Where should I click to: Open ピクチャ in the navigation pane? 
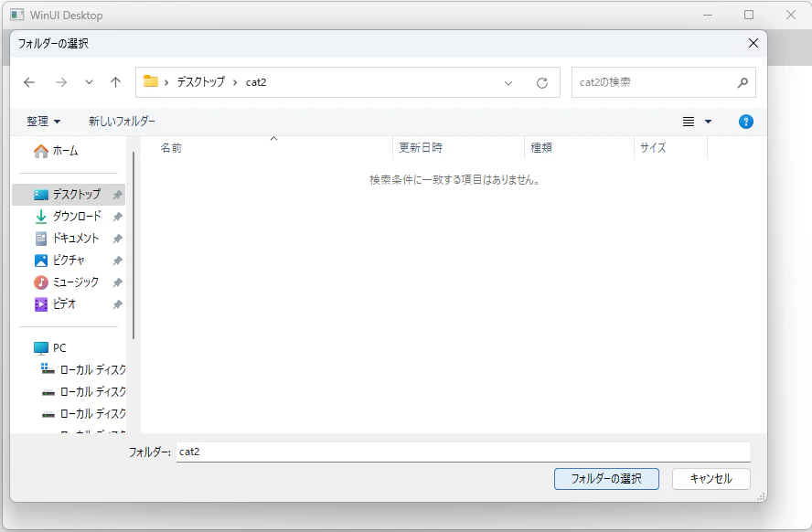click(68, 261)
